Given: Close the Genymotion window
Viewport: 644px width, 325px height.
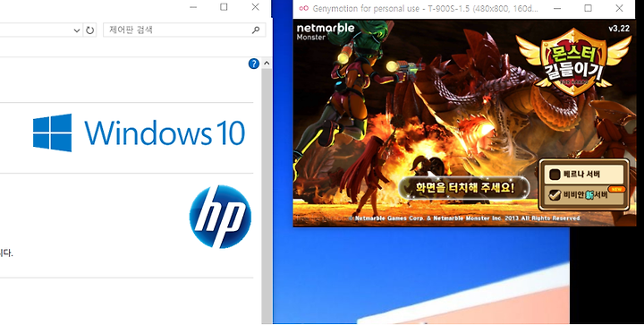Looking at the screenshot, I should 619,8.
